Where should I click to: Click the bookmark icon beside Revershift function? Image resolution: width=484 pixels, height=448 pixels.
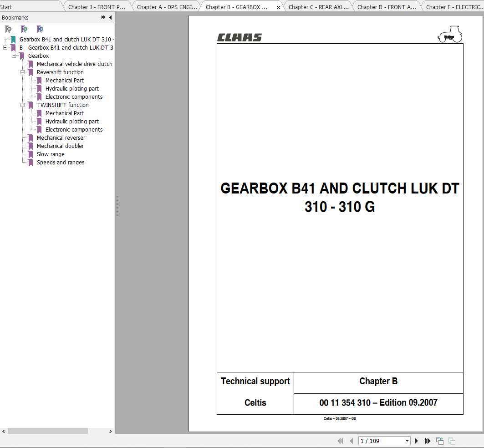[x=31, y=72]
